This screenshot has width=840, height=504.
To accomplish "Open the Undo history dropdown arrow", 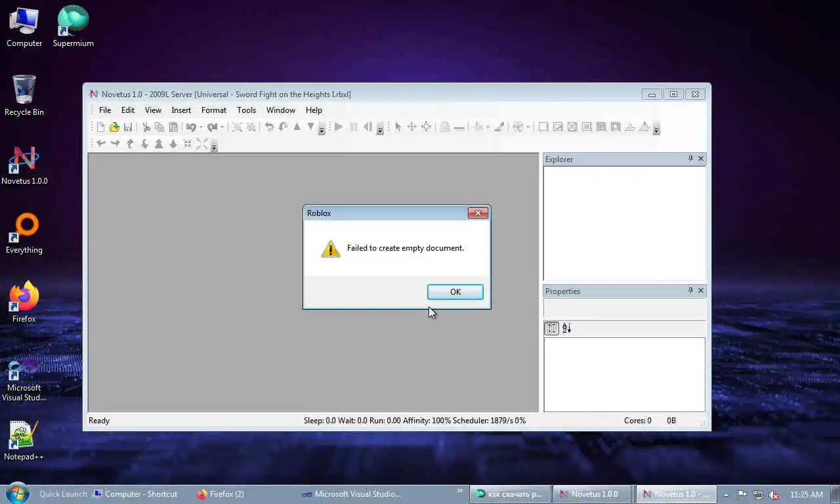I will [x=201, y=127].
